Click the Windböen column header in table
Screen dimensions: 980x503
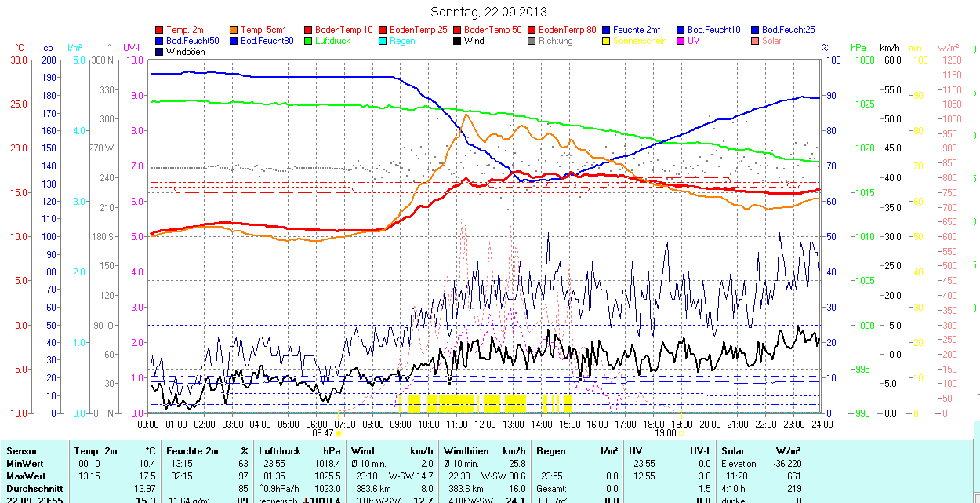pos(466,451)
